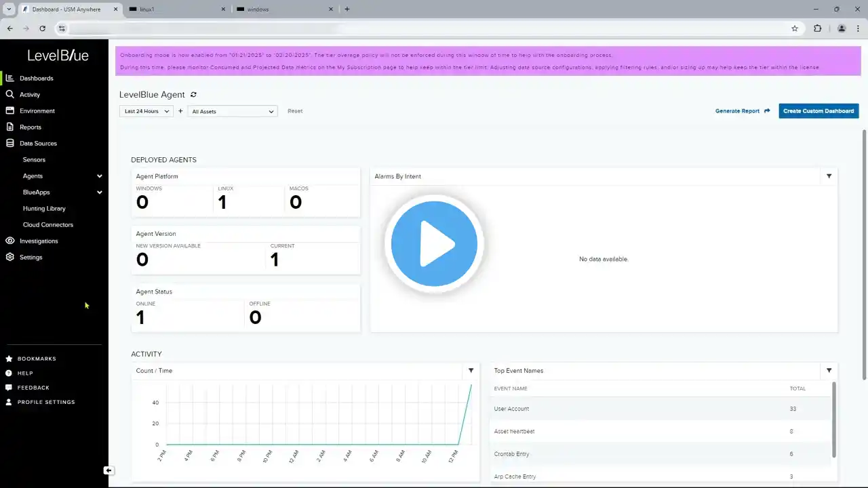This screenshot has width=868, height=488.
Task: Click the Environment icon in sidebar
Action: click(9, 110)
